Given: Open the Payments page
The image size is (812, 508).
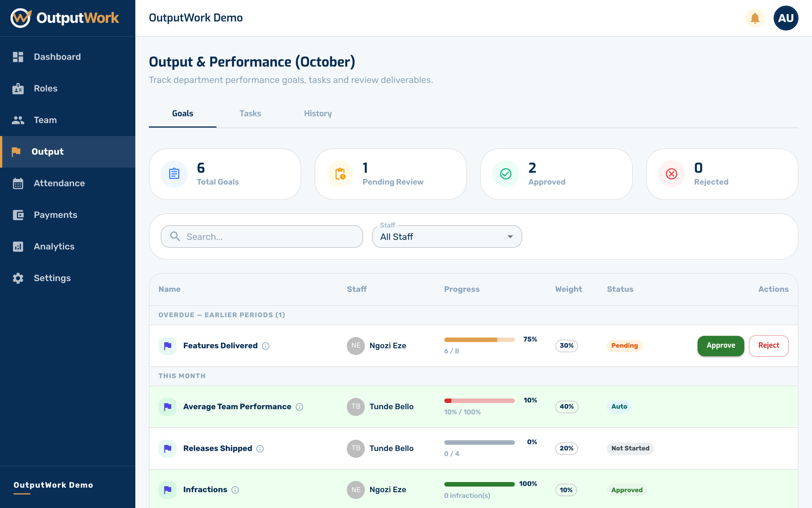Looking at the screenshot, I should (x=68, y=215).
